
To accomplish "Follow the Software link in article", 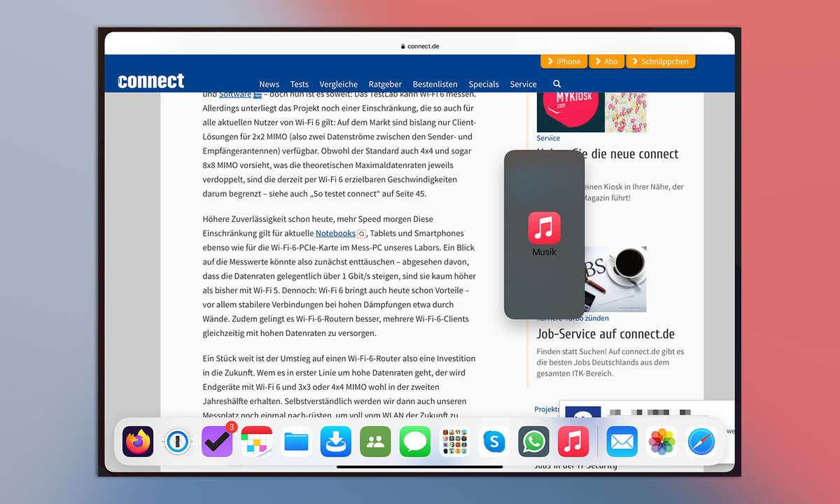I will [235, 94].
